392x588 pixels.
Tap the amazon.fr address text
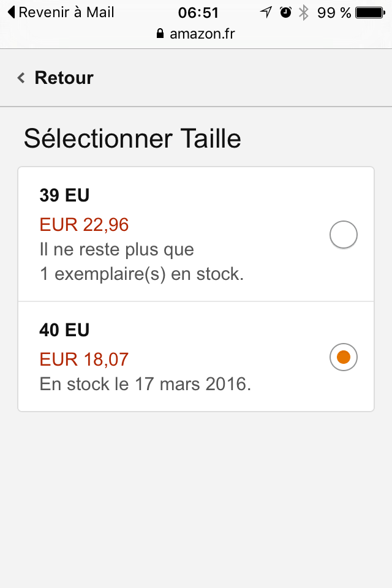(202, 34)
